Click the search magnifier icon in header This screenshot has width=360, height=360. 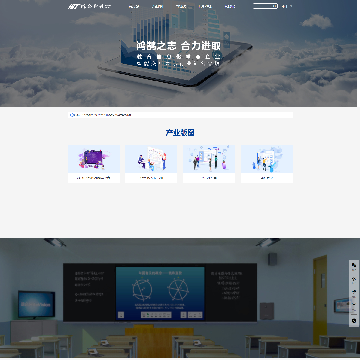coord(275,6)
